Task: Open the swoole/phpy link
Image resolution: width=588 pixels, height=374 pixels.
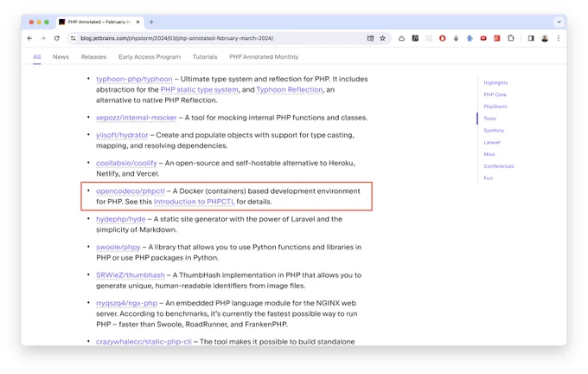Action: (x=118, y=247)
